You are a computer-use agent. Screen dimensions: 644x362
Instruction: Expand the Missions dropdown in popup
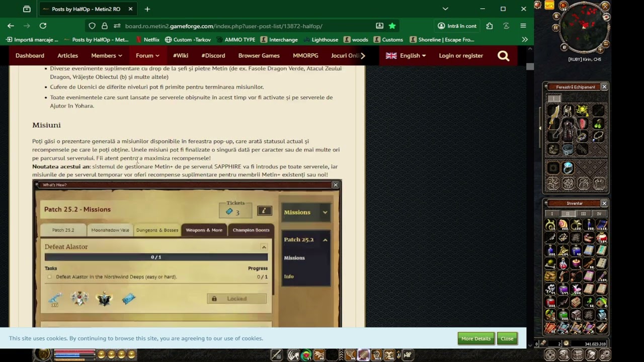coord(305,212)
